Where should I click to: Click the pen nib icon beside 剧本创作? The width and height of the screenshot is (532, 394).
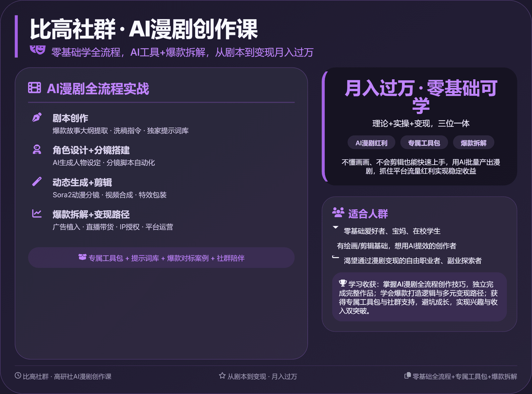click(37, 117)
